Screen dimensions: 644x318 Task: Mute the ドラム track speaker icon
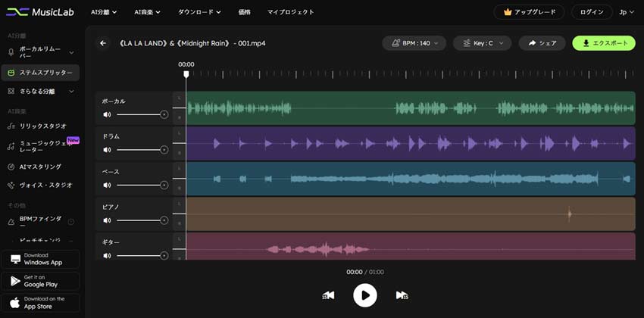(107, 150)
